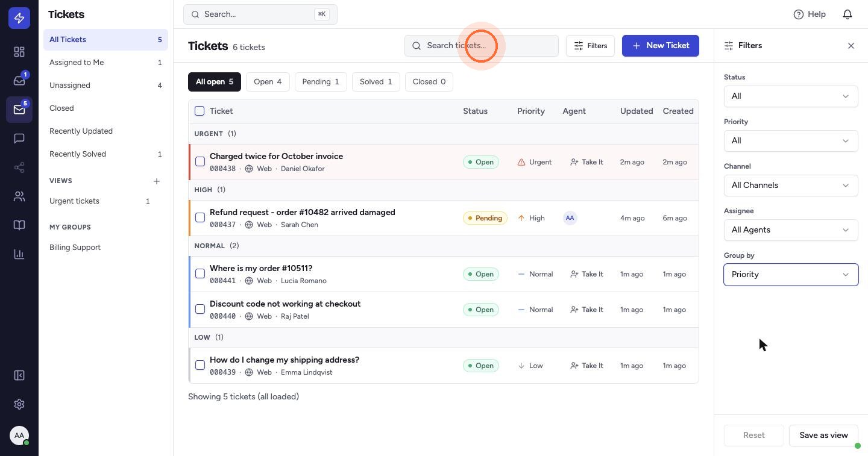Open the share/workflow icon in left rail
868x456 pixels.
point(19,167)
